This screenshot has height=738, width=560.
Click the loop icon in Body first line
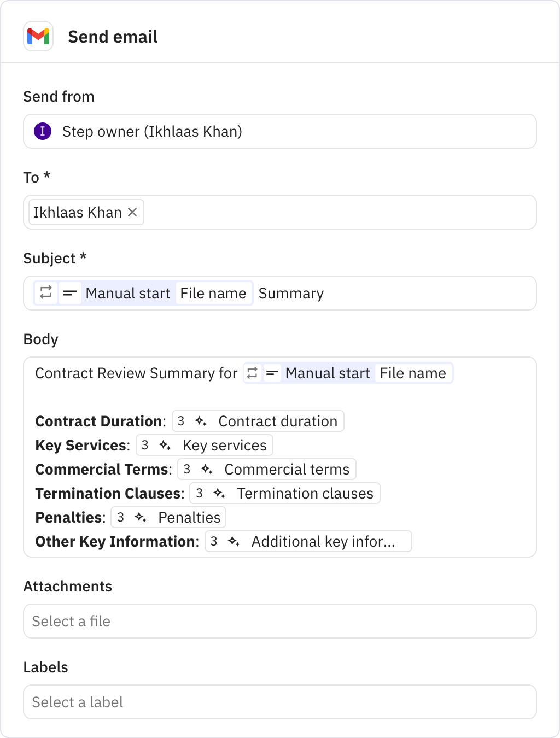click(252, 373)
